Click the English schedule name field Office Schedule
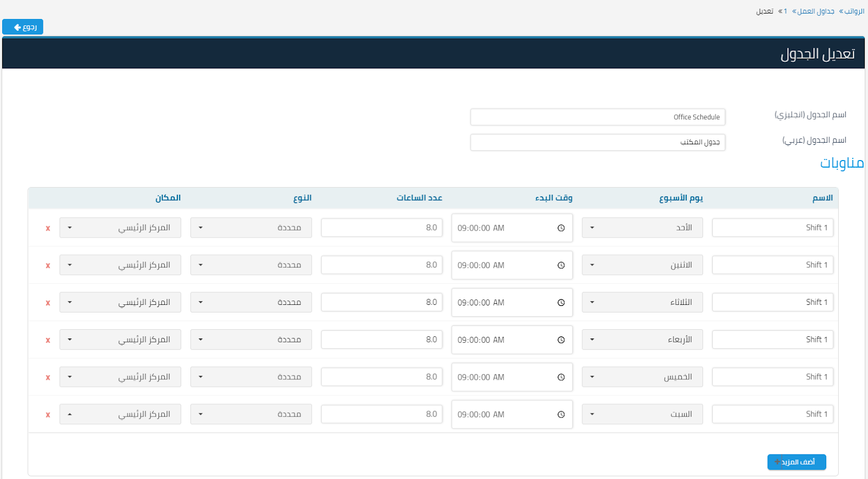Screen dimensions: 868x479 pyautogui.click(x=597, y=117)
